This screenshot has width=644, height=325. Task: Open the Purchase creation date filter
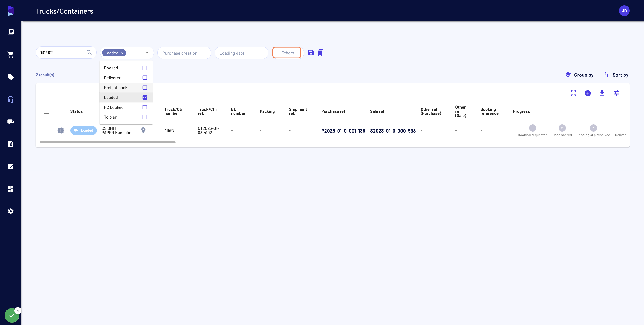coord(184,53)
